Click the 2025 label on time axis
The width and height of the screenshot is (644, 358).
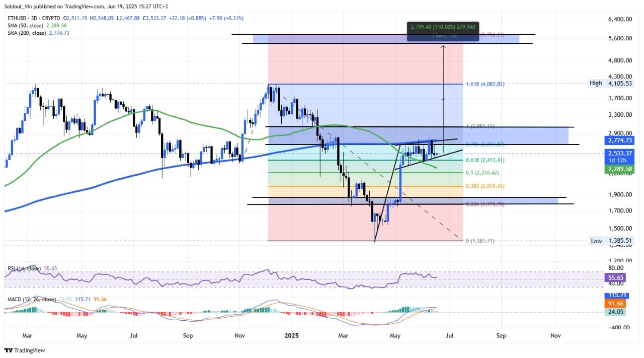[292, 335]
